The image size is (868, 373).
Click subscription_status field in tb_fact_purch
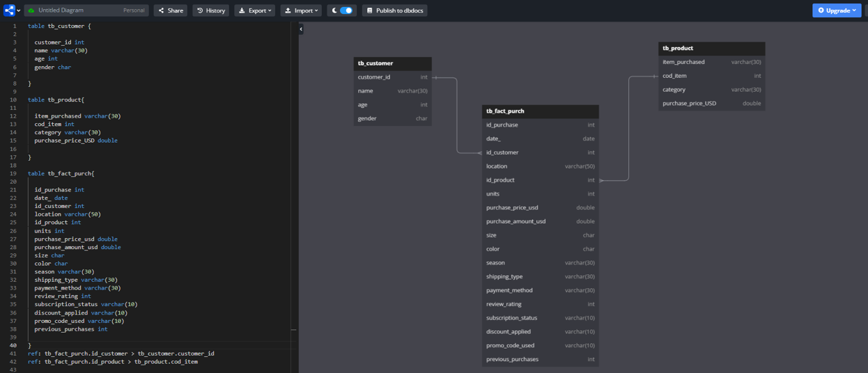click(541, 318)
